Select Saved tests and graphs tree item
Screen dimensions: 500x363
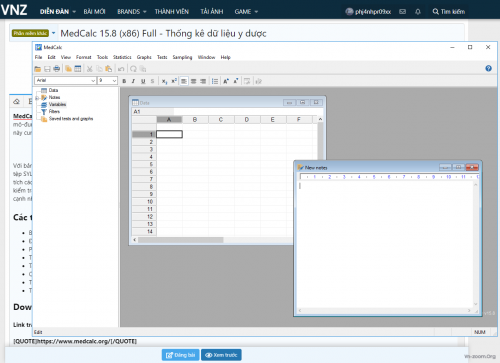71,119
